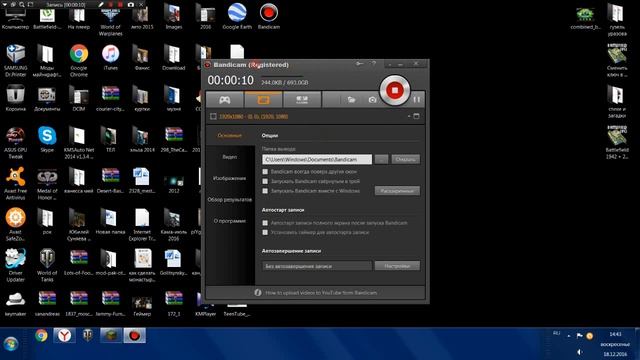640x360 pixels.
Task: Open Bandicam desktop shortcut
Action: [269, 16]
